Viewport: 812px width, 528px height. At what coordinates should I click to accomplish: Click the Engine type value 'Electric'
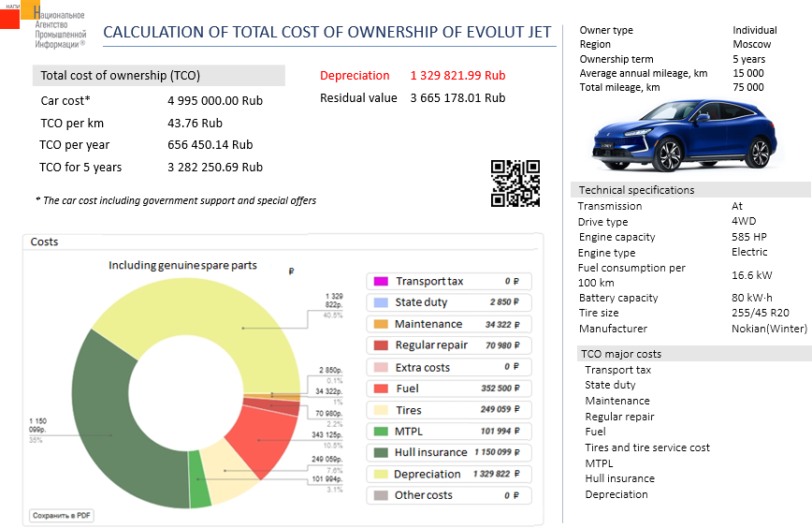749,252
